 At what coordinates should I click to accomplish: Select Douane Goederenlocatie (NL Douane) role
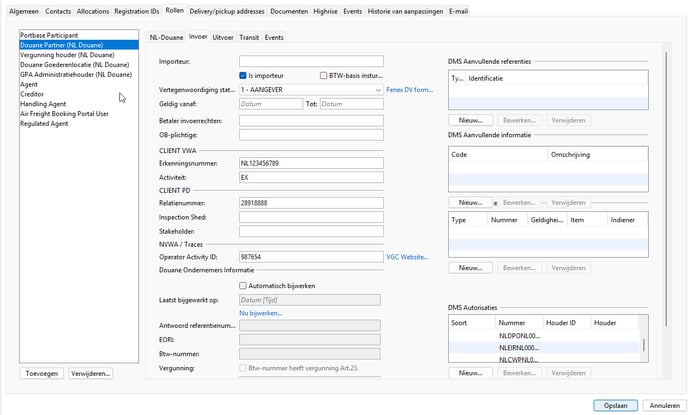(79, 64)
